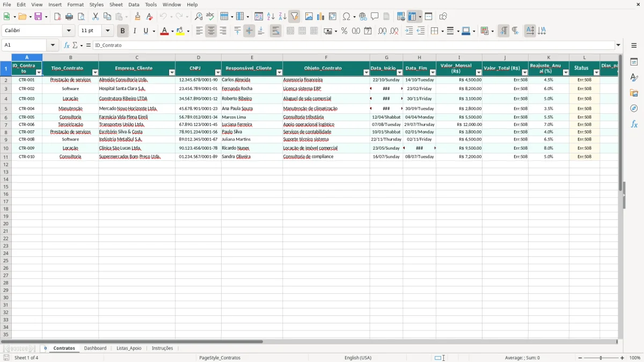Image resolution: width=644 pixels, height=362 pixels.
Task: Click the Print icon
Action: click(69, 17)
